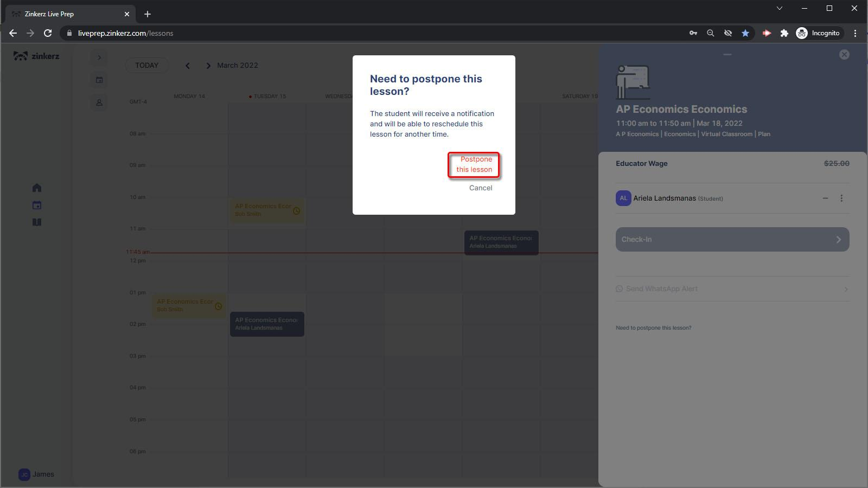
Task: Open calendar view icon in toolbar
Action: [99, 80]
